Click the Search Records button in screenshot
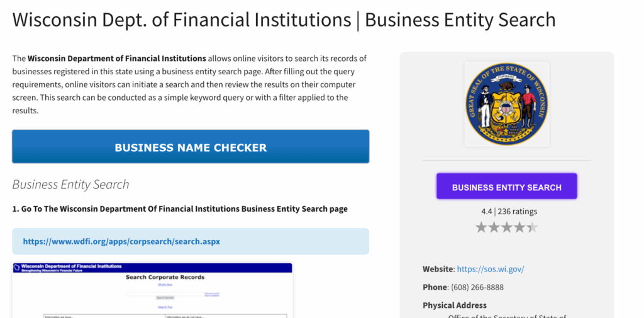644x318 pixels. click(x=165, y=297)
